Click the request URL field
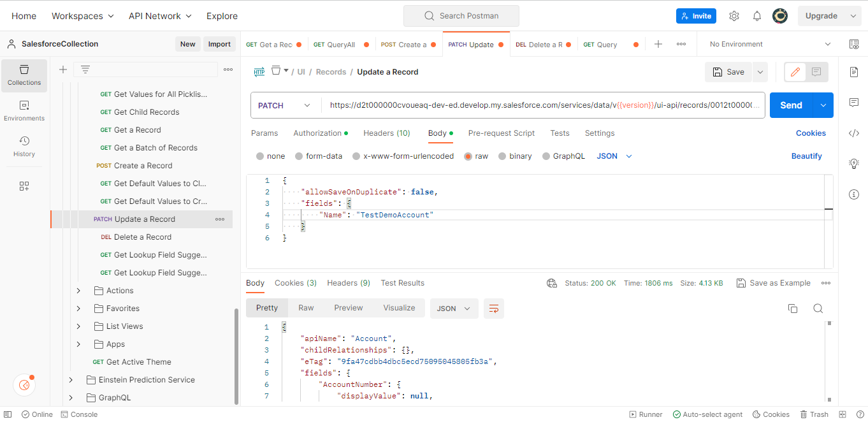 coord(544,105)
